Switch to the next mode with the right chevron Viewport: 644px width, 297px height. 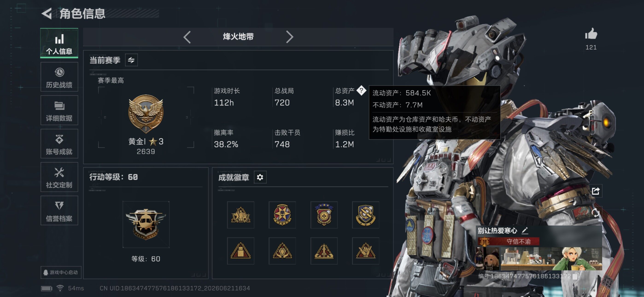(x=290, y=37)
